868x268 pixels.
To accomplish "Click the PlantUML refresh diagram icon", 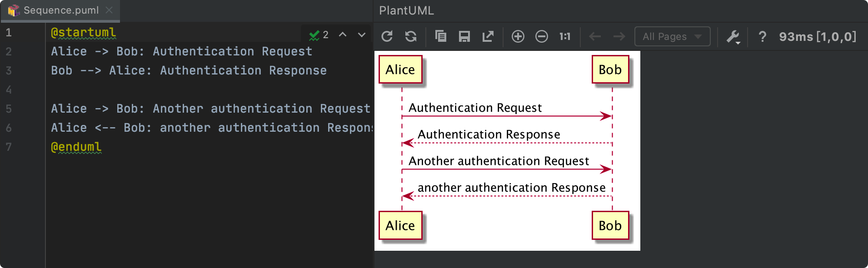I will (387, 36).
